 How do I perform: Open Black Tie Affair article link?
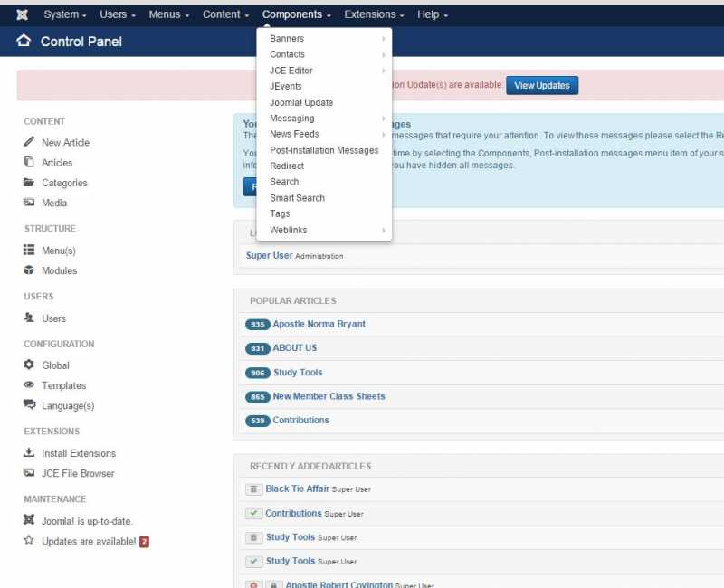[298, 488]
